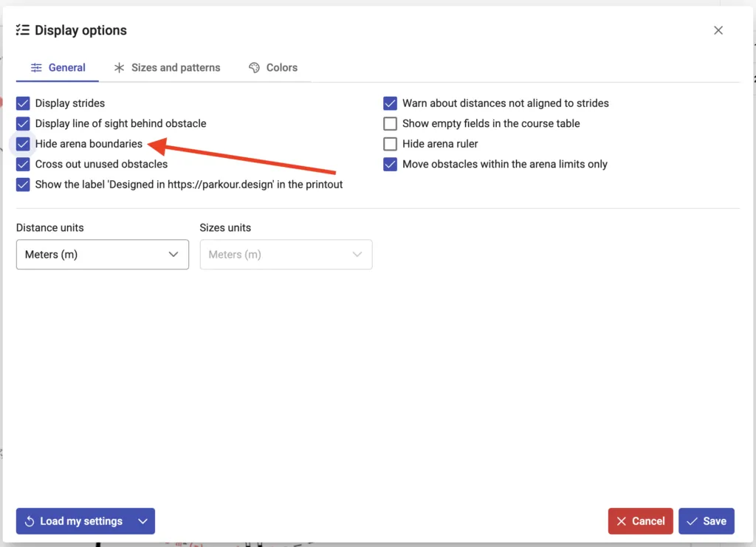This screenshot has width=756, height=547.
Task: Toggle Display line of sight behind obstacle
Action: click(x=23, y=123)
